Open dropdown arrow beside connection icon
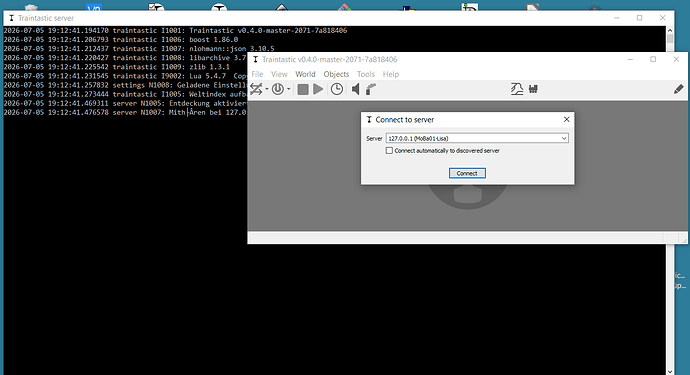The width and height of the screenshot is (690, 375). [x=267, y=89]
